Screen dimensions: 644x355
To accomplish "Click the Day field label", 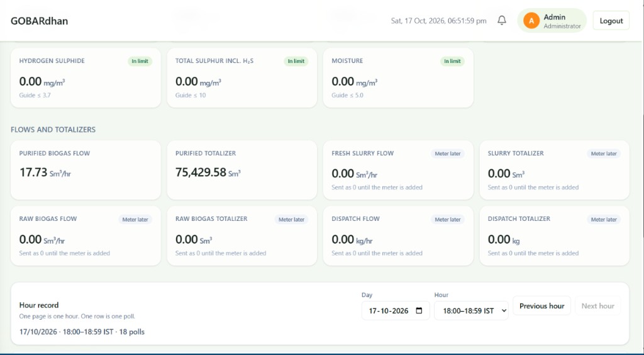I will click(367, 295).
